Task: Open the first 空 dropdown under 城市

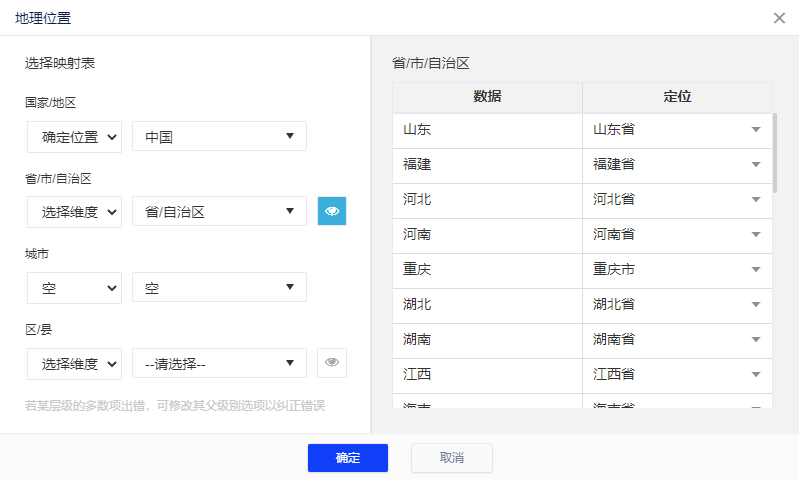Action: [x=74, y=288]
